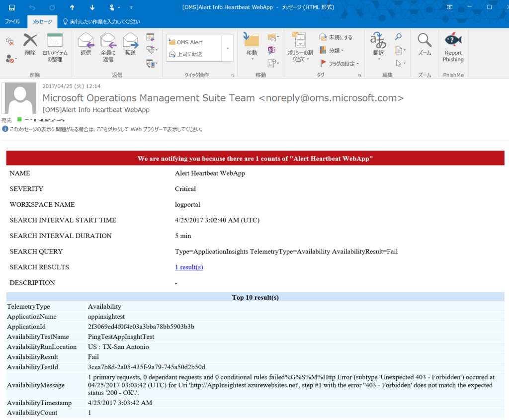Viewport: 509px width, 420px height.
Task: Open the タグ group dialog launcher
Action: coord(359,75)
